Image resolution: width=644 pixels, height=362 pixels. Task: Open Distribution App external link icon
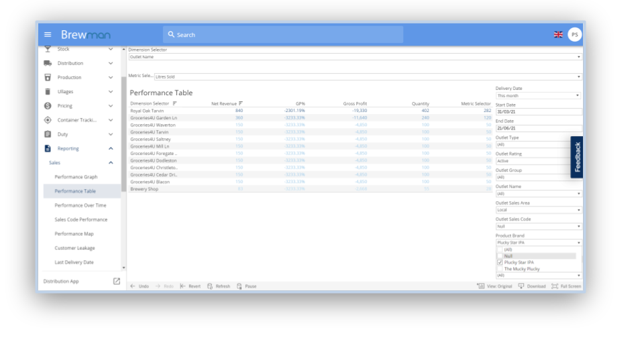117,281
